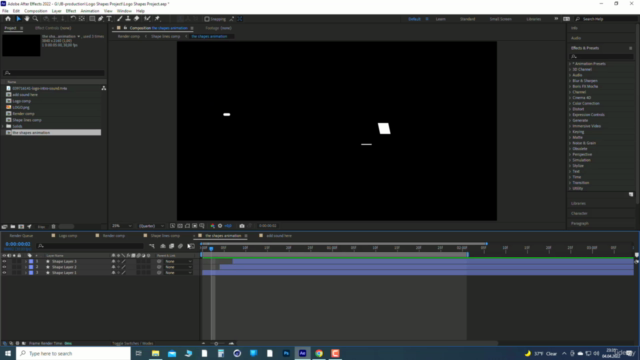Click the label color swatch of Shape Layer 2
This screenshot has width=640, height=360.
[31, 267]
